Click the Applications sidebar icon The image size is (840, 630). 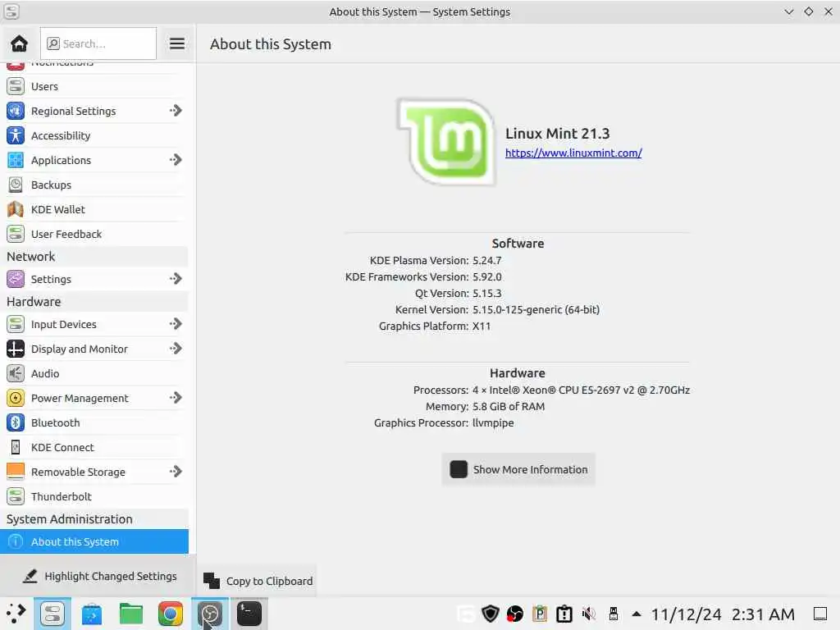pos(16,160)
